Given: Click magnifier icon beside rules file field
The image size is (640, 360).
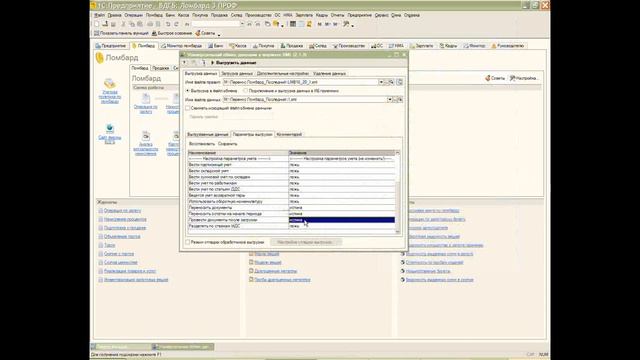Looking at the screenshot, I should (x=391, y=82).
